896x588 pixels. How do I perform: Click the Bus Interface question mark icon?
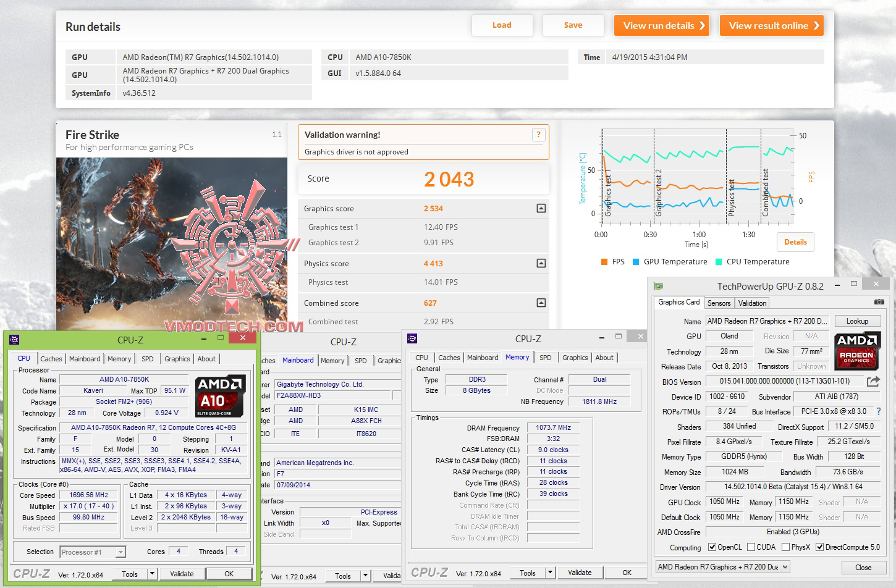point(879,411)
